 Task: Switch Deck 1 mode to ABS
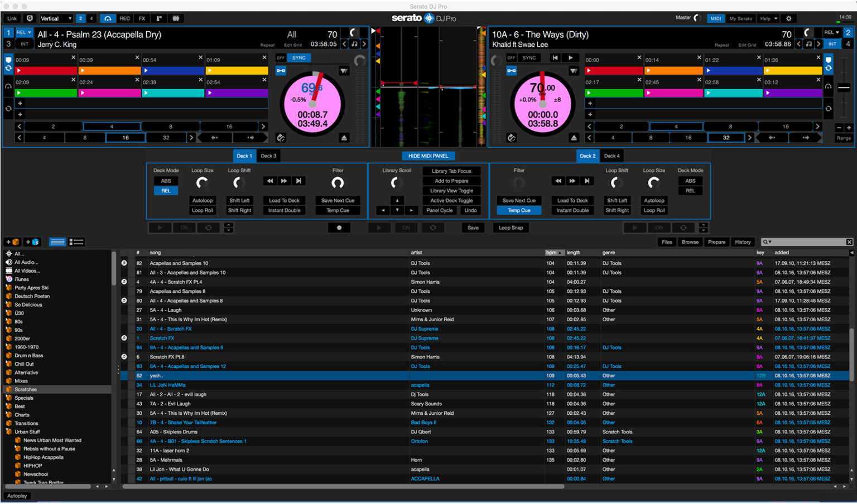pos(166,180)
